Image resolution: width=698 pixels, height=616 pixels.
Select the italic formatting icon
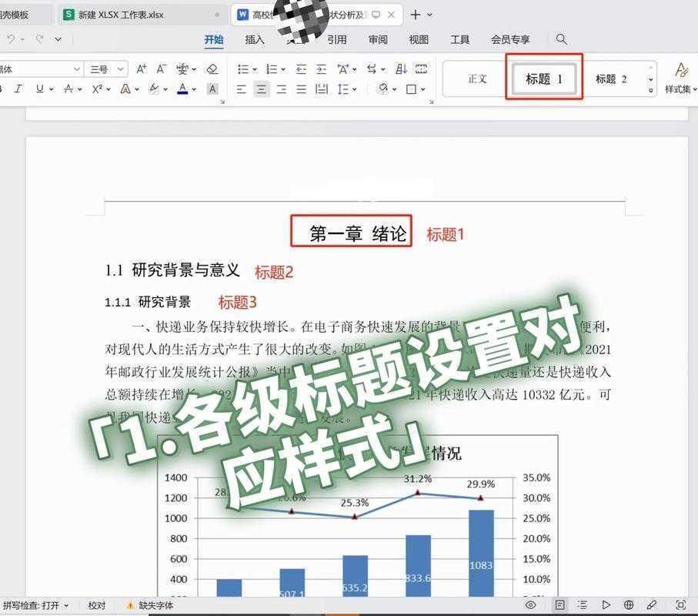(15, 89)
